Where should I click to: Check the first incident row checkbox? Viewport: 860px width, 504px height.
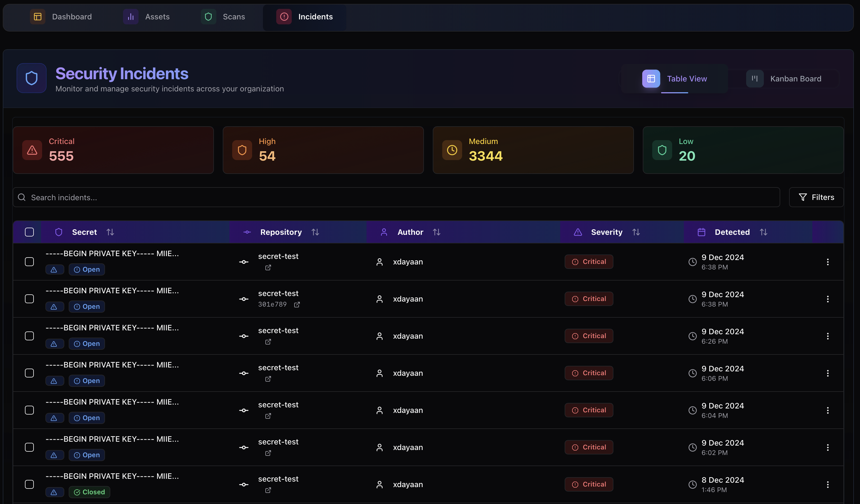coord(29,262)
